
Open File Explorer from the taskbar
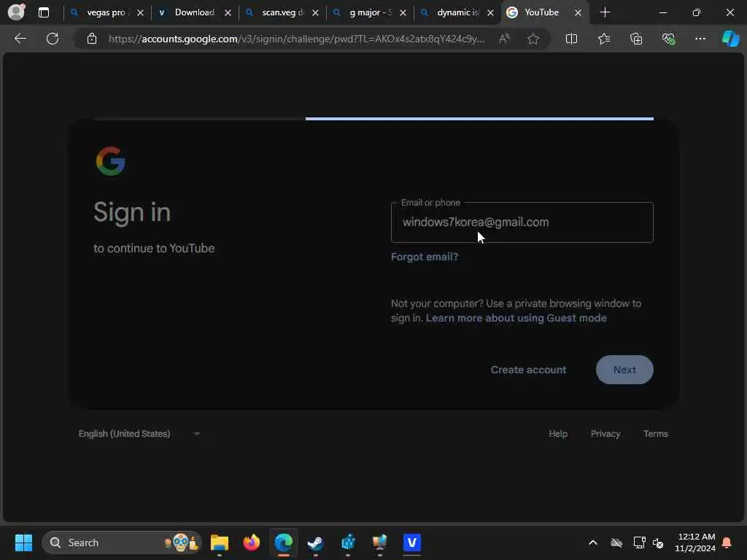point(220,542)
